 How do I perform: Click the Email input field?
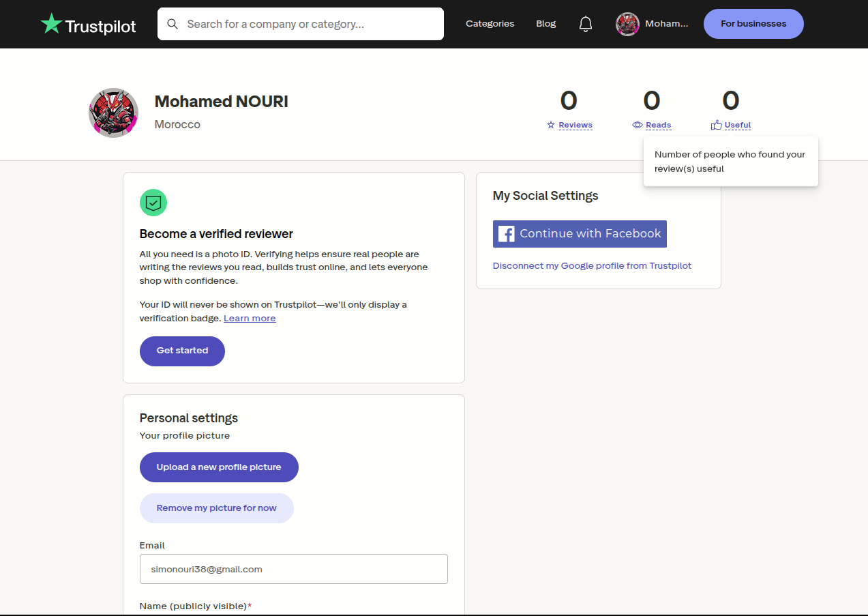click(294, 569)
